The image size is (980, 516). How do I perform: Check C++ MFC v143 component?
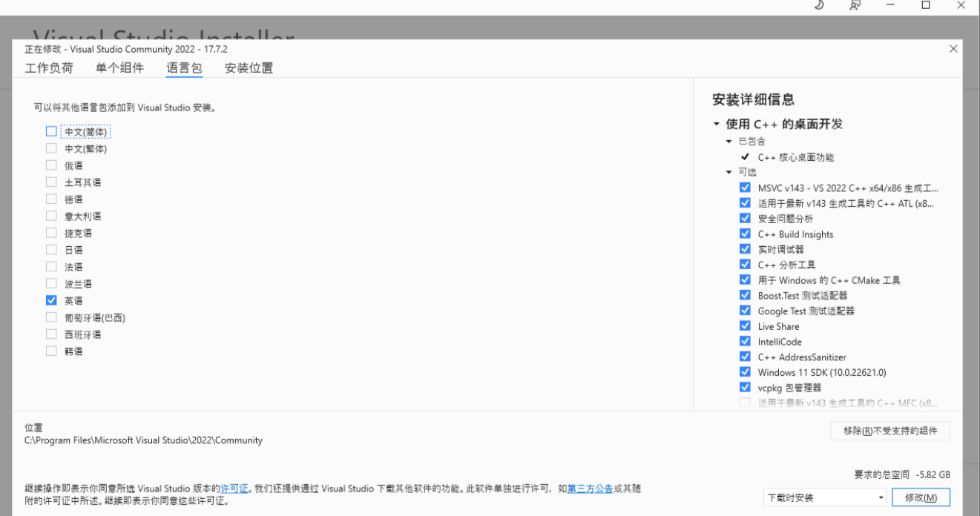(745, 403)
